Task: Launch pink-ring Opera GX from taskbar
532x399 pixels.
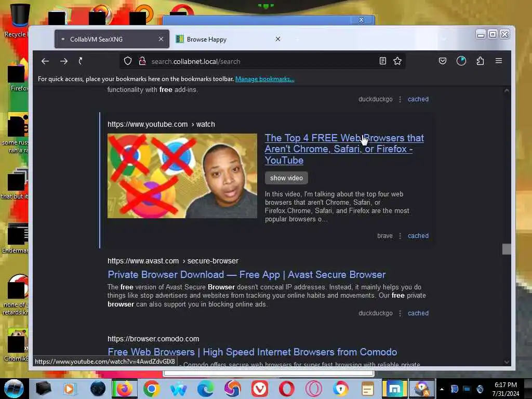Action: [314, 389]
